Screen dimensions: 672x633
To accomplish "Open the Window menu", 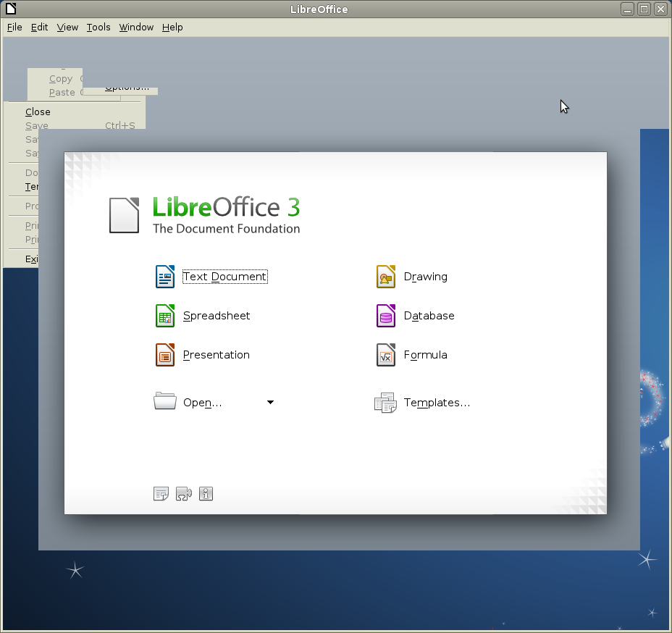I will [x=136, y=27].
